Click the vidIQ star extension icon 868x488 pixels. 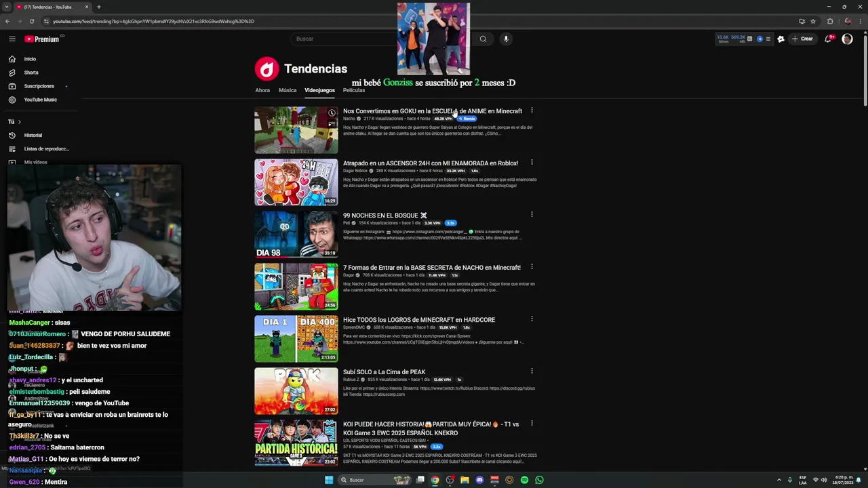point(781,39)
